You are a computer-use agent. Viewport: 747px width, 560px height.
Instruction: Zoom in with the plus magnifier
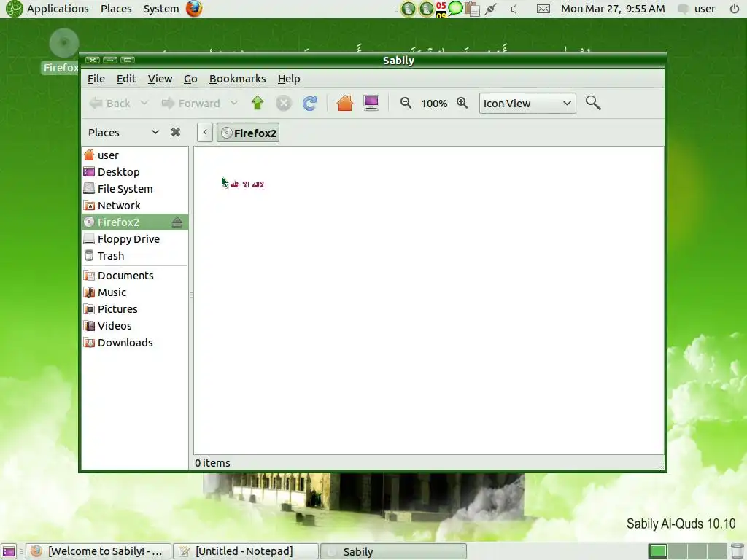click(462, 103)
